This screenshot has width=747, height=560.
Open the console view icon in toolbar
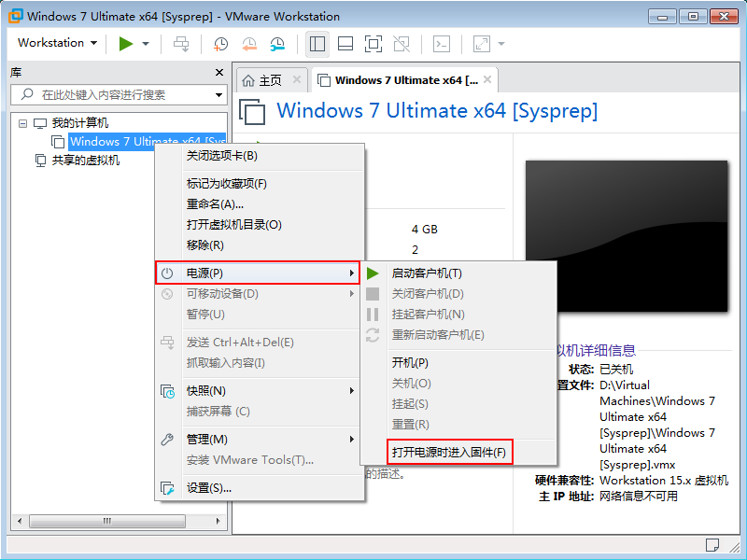pyautogui.click(x=443, y=44)
